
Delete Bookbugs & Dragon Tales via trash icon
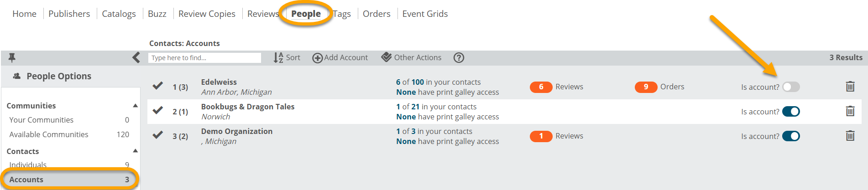[x=850, y=111]
